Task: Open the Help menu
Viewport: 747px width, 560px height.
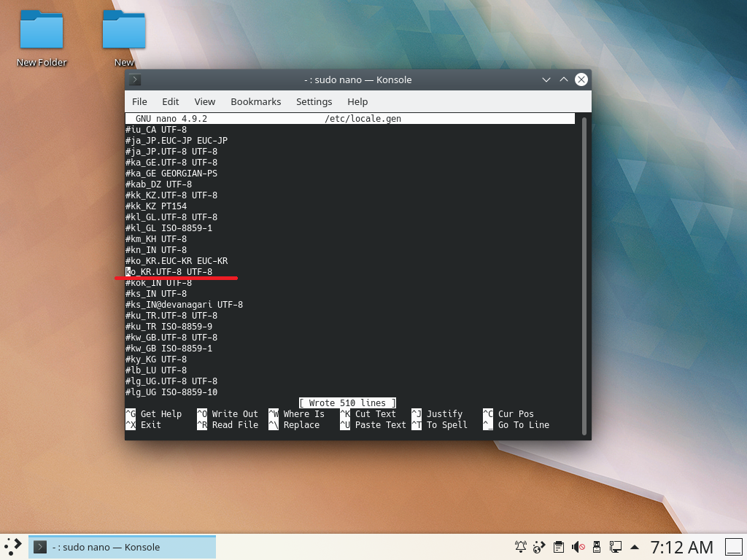Action: (x=357, y=101)
